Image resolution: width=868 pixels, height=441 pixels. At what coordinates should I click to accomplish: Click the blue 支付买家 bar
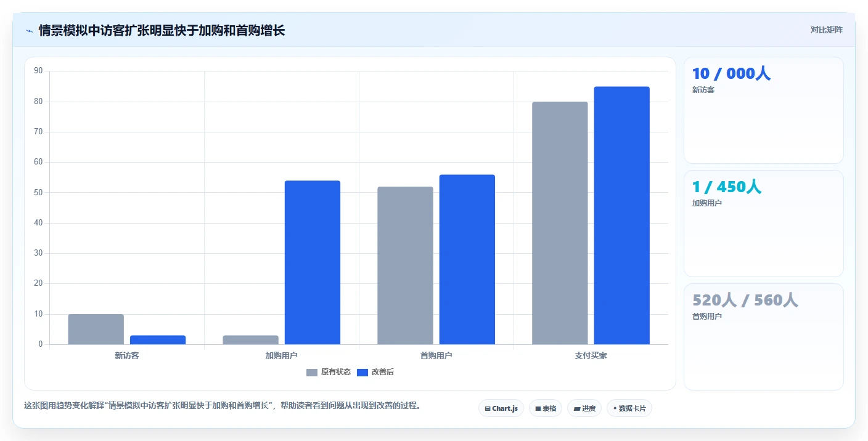coord(622,216)
